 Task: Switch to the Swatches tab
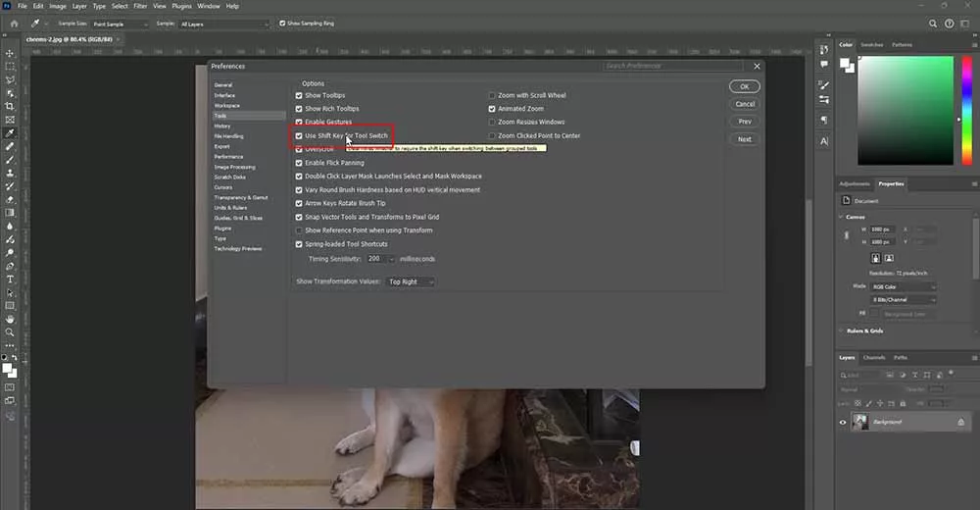[872, 45]
